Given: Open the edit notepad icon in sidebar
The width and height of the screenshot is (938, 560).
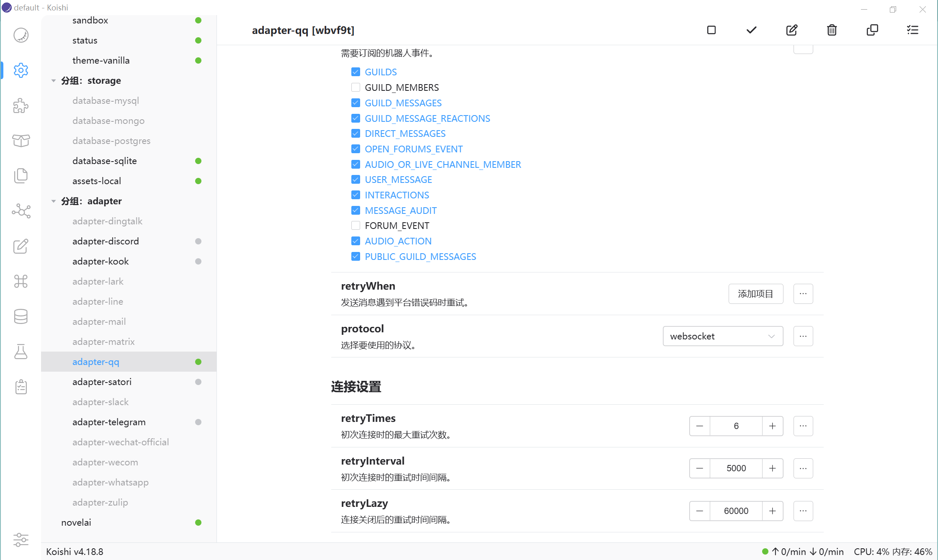Looking at the screenshot, I should click(x=21, y=246).
